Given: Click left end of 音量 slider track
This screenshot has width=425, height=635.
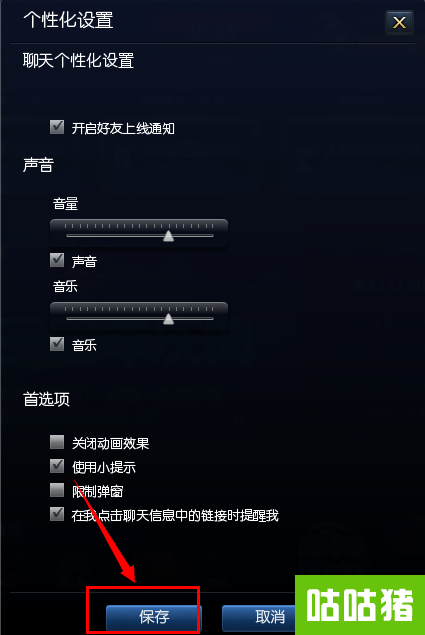Looking at the screenshot, I should pyautogui.click(x=68, y=235).
